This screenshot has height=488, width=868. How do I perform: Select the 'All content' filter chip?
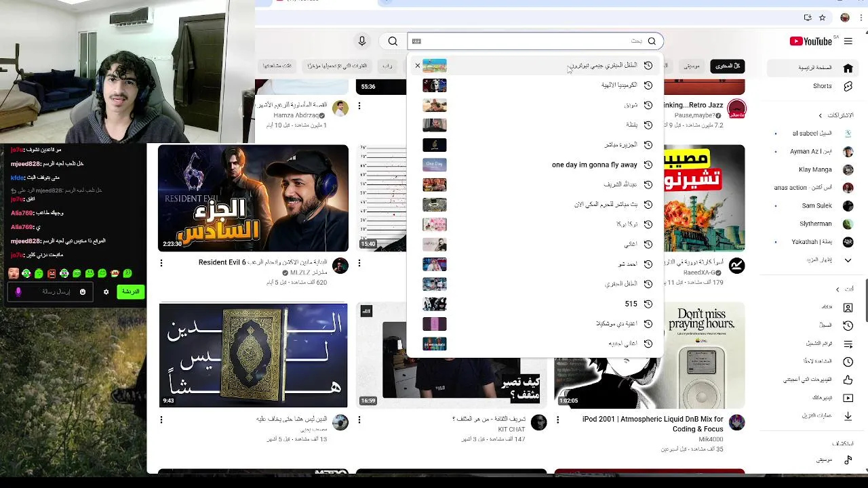[728, 66]
